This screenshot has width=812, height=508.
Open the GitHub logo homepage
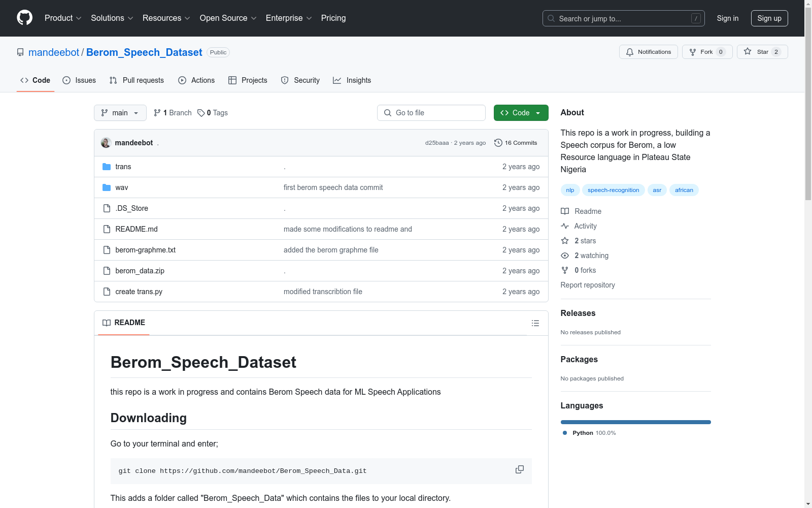[24, 18]
